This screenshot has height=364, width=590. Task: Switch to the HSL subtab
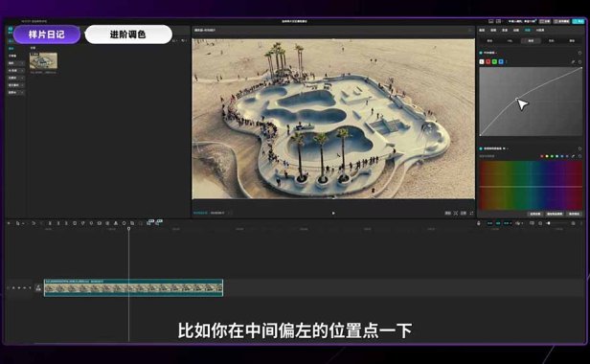[510, 40]
